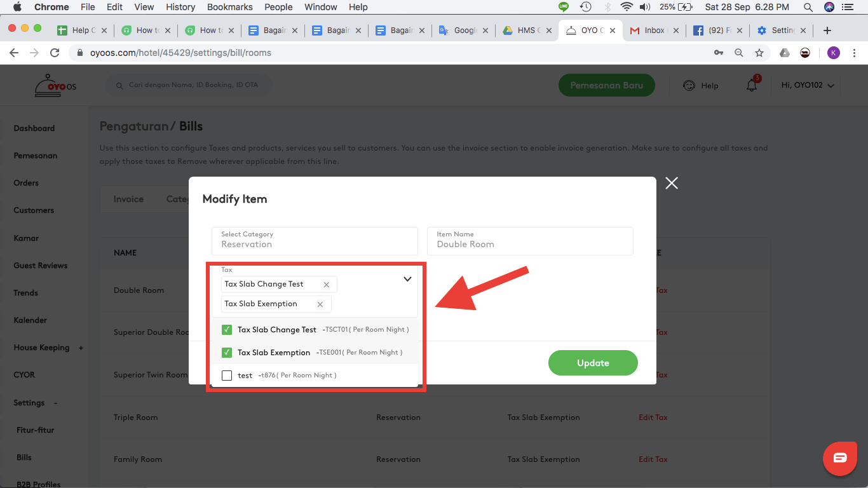Screen dimensions: 868x488
Task: Switch to the Inbox Gmail tab
Action: click(x=654, y=30)
